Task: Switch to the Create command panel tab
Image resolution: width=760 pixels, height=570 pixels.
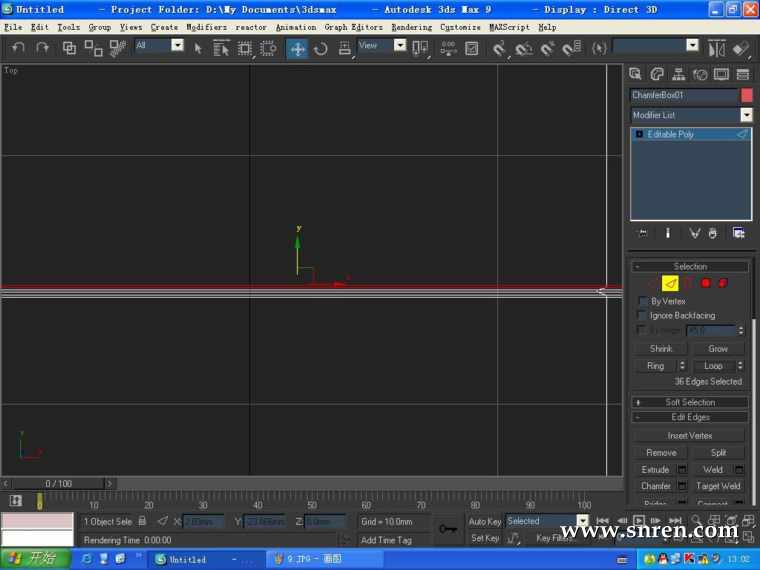Action: tap(635, 74)
